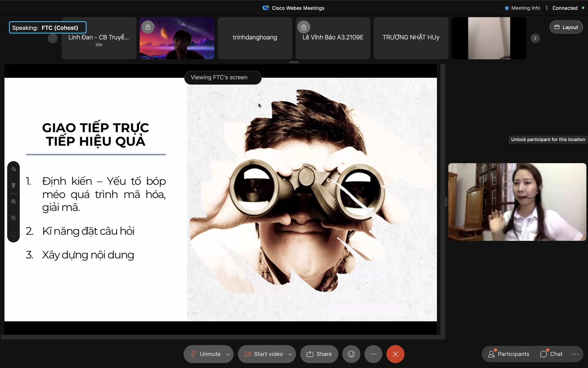This screenshot has width=588, height=368.
Task: Select Lê Vĩnh Bảo A3.2109E tile
Action: pos(333,38)
